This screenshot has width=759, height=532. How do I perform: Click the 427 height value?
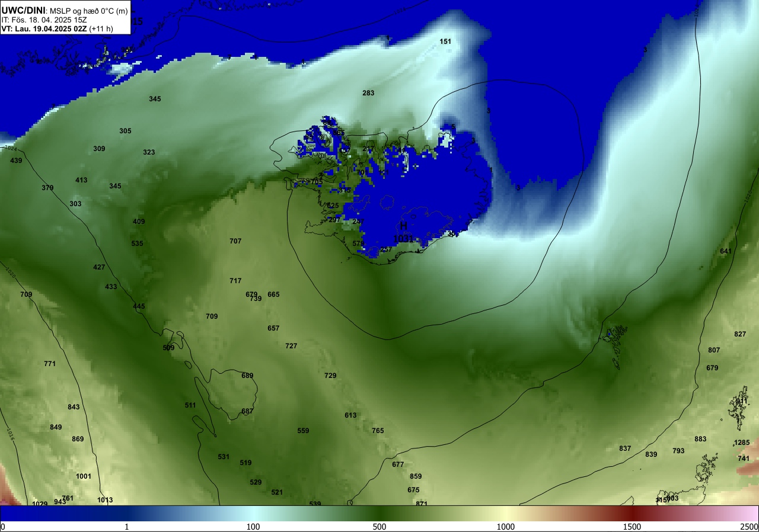click(99, 267)
